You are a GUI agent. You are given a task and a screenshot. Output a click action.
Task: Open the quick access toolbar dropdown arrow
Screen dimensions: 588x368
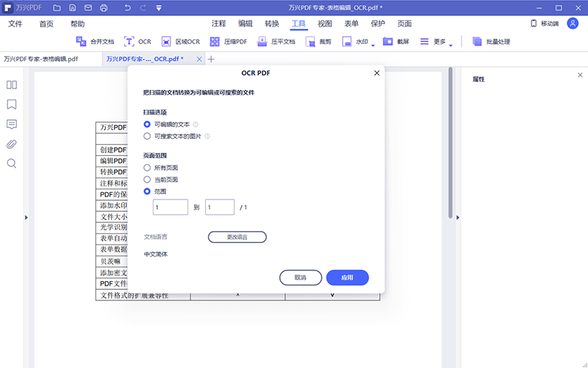159,8
